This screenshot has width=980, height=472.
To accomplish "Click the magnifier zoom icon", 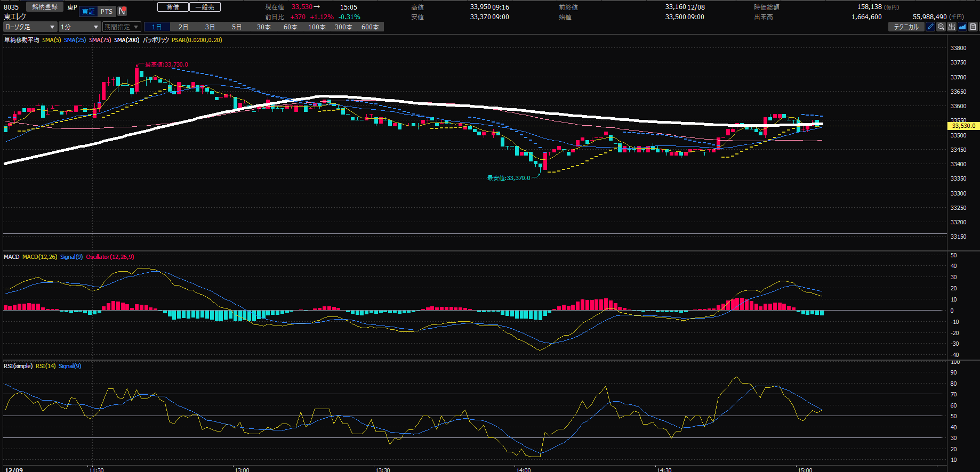I will [x=941, y=27].
